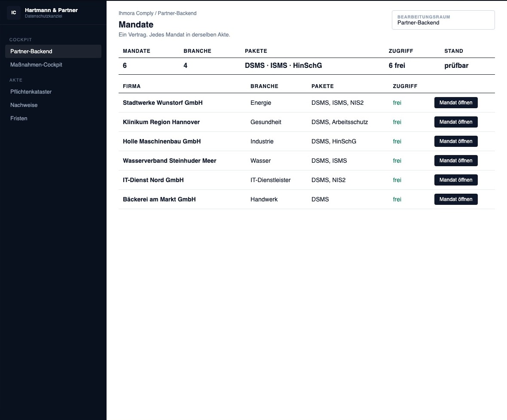Viewport: 507px width, 420px height.
Task: Click the packages cell DSMS, ISMS, NIS2
Action: pyautogui.click(x=337, y=103)
